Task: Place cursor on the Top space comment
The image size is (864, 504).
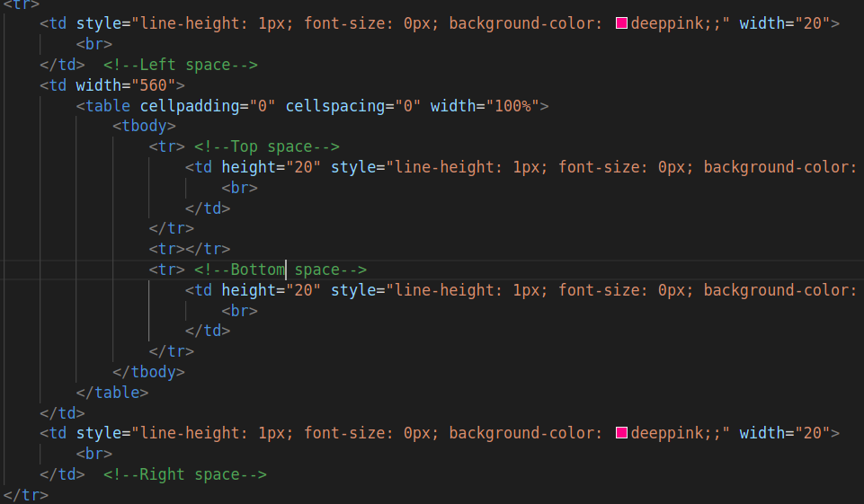Action: point(267,147)
